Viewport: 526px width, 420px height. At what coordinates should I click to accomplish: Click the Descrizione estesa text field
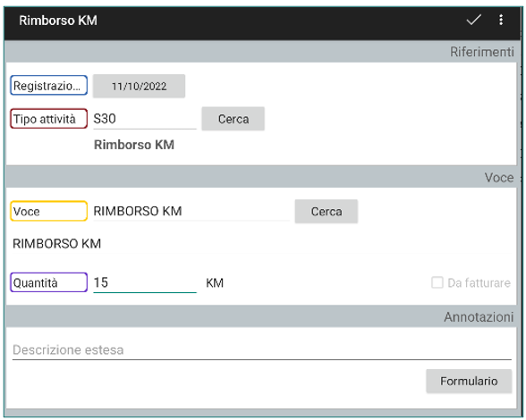tap(261, 350)
